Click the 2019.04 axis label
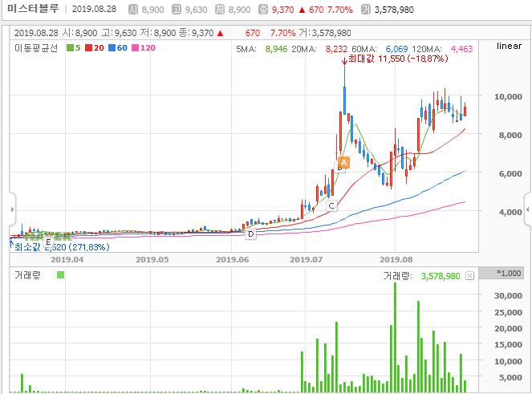The width and height of the screenshot is (532, 394). (67, 260)
